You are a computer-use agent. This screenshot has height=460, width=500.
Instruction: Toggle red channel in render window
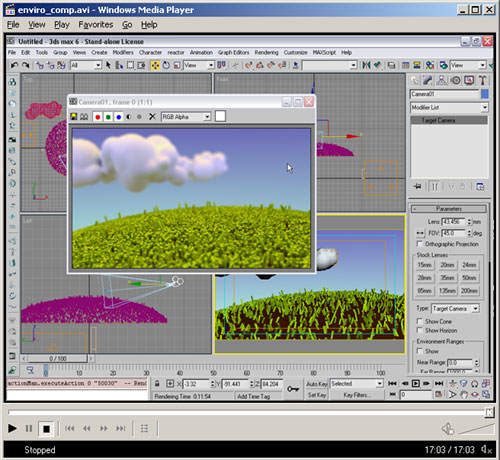[x=97, y=117]
